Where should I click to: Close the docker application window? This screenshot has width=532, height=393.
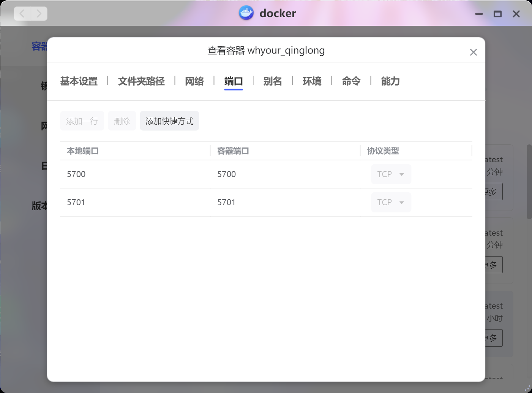[x=516, y=14]
